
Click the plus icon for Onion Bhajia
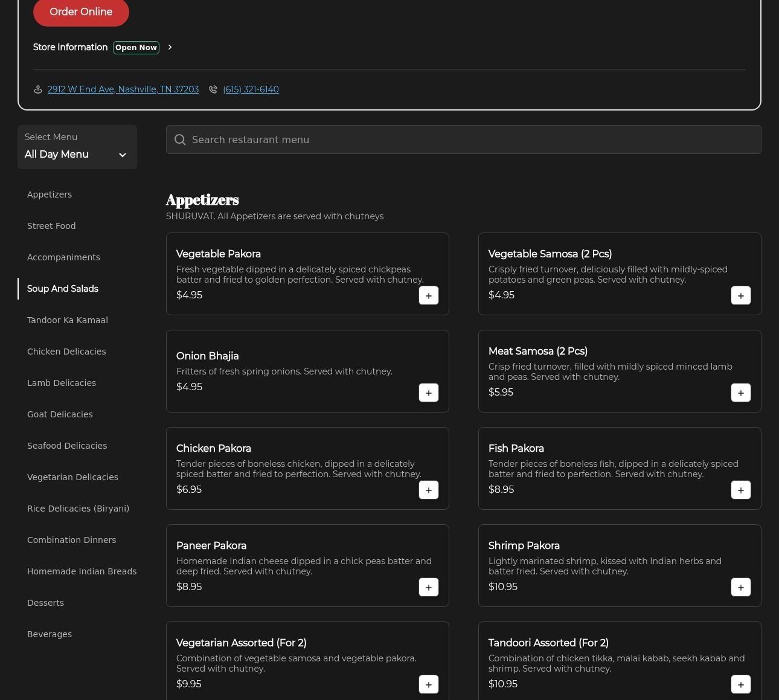[429, 393]
